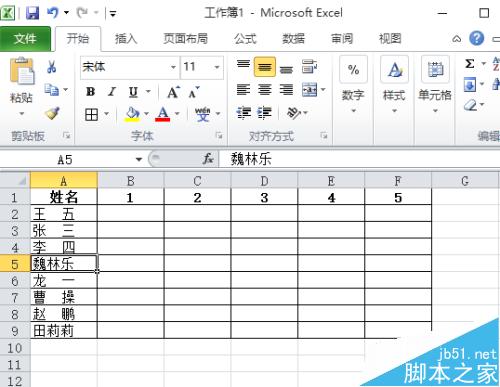Align text right
500x387 pixels.
point(286,89)
